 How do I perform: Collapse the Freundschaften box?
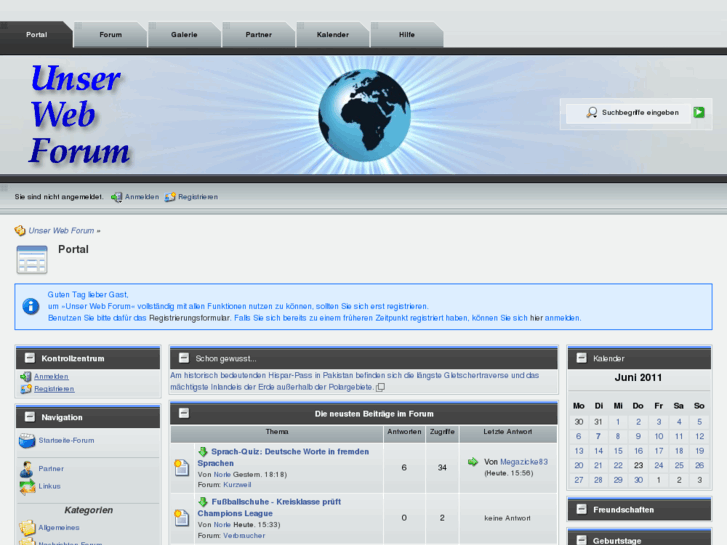click(581, 509)
